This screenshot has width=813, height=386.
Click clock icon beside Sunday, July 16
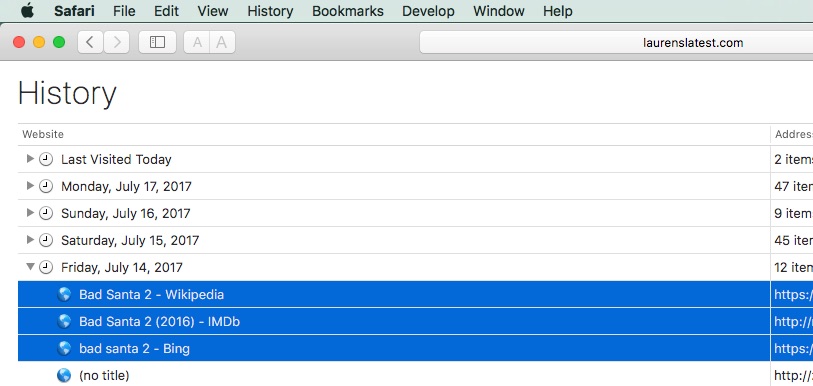[x=46, y=213]
